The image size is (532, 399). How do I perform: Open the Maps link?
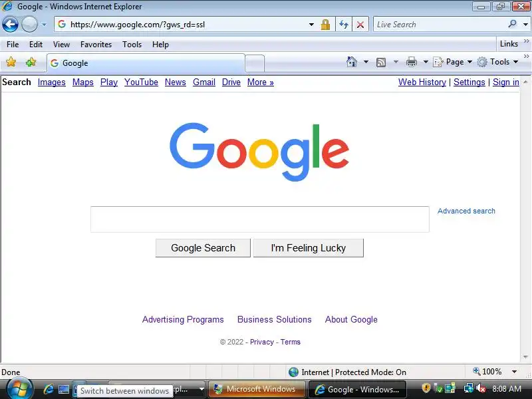click(82, 82)
